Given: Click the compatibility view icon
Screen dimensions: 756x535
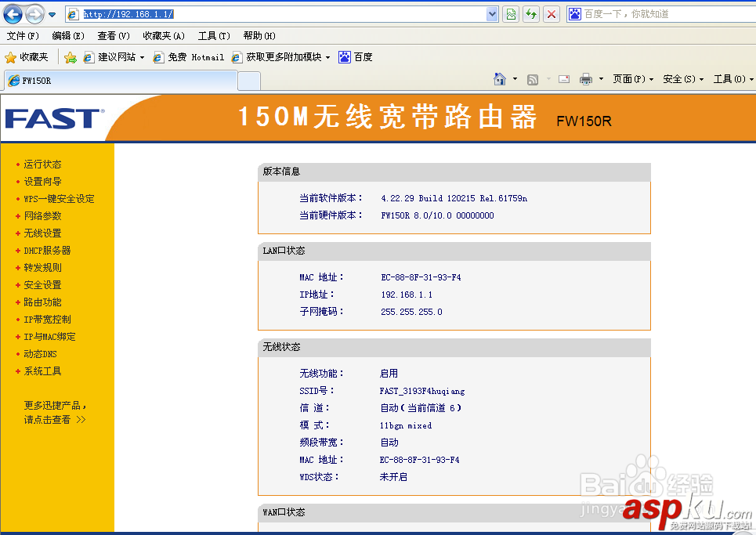Looking at the screenshot, I should [511, 14].
